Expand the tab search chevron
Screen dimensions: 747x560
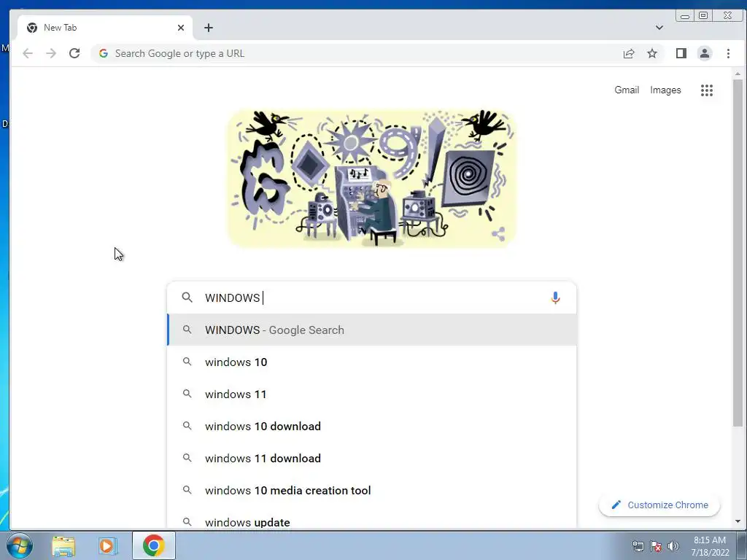tap(659, 28)
